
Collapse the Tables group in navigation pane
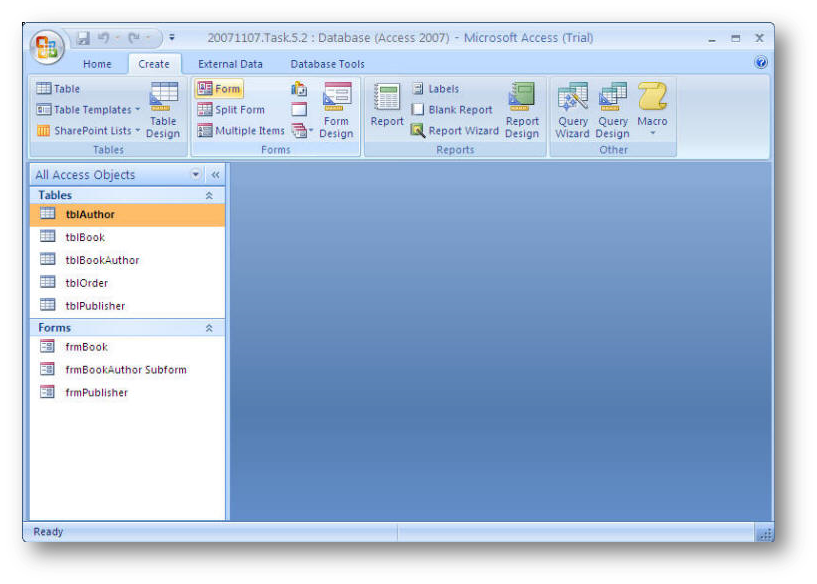[209, 196]
